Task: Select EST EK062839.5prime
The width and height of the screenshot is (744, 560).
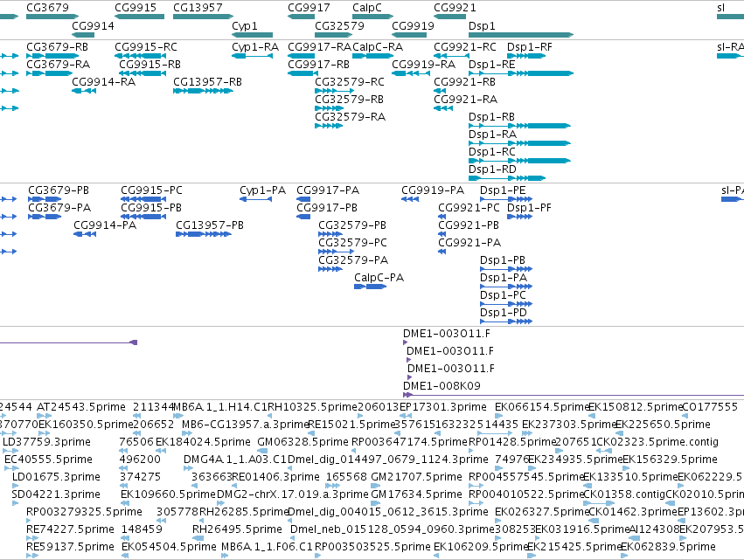Action: click(624, 556)
